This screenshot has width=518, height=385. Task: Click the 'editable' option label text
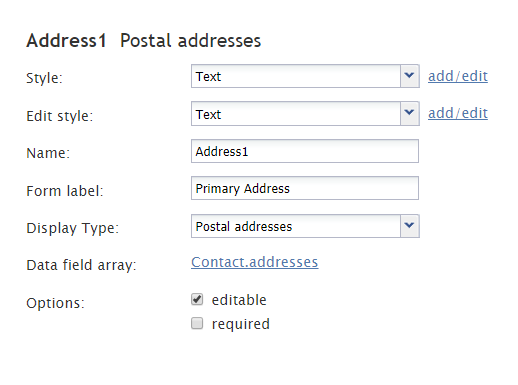coord(239,300)
